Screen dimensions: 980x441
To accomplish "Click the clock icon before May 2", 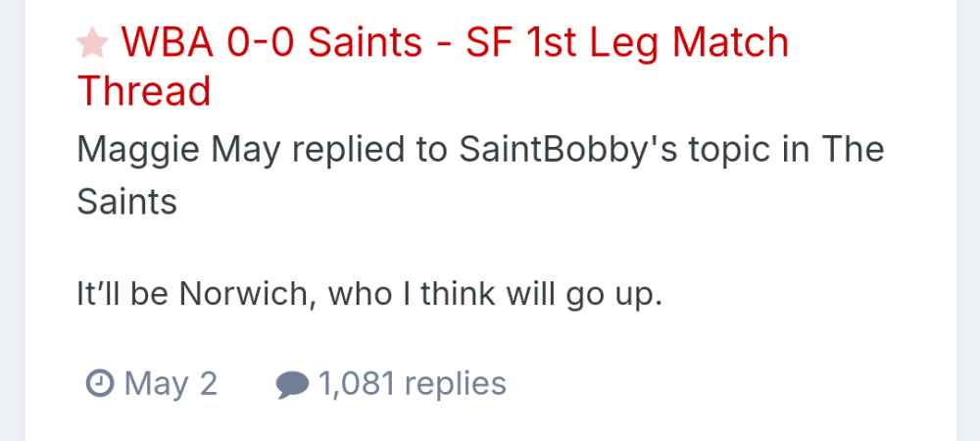I will (x=100, y=383).
